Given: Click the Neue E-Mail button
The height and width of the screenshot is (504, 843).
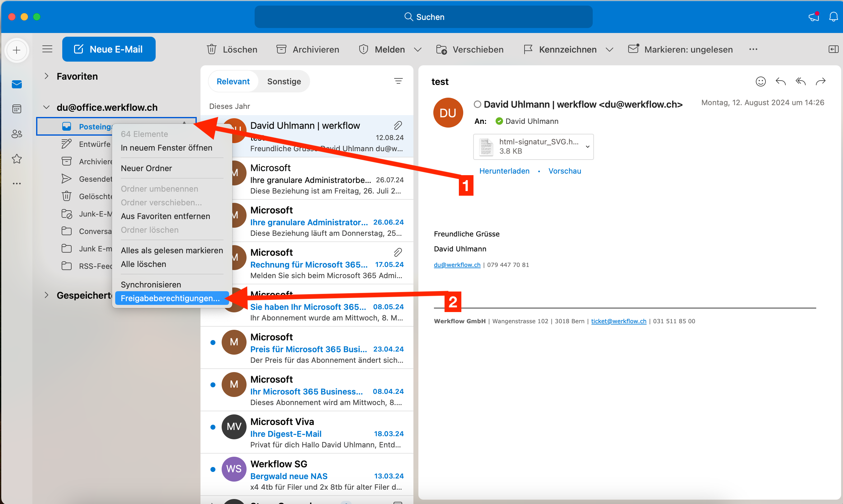Looking at the screenshot, I should coord(109,49).
